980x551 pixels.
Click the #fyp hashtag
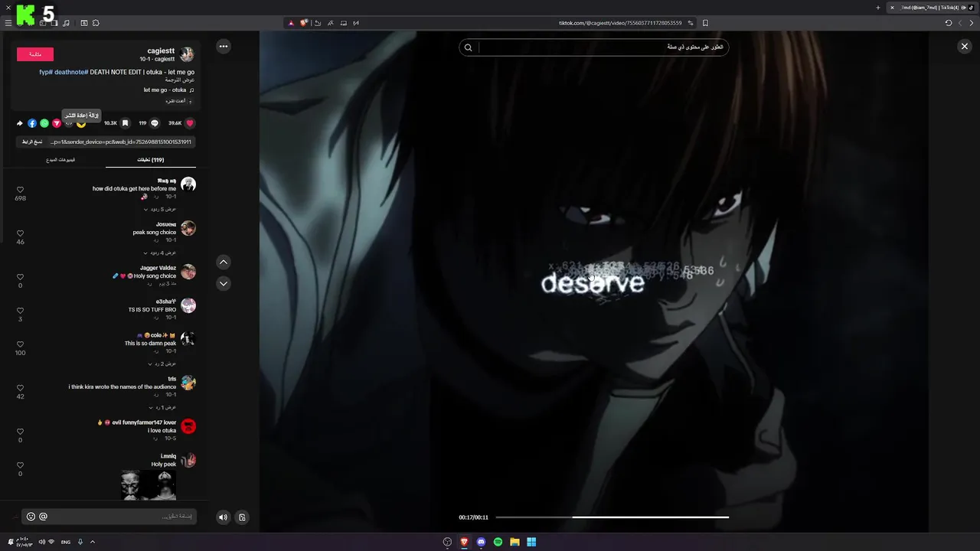point(45,72)
